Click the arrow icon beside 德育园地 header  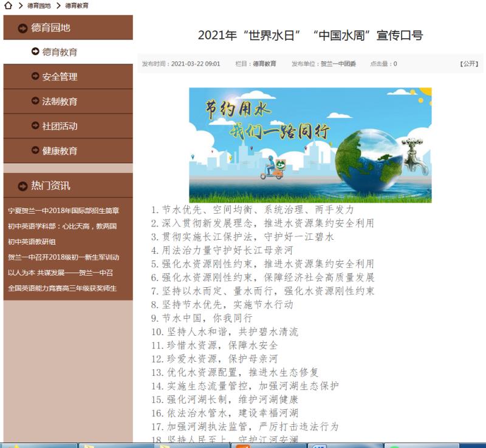(x=22, y=28)
